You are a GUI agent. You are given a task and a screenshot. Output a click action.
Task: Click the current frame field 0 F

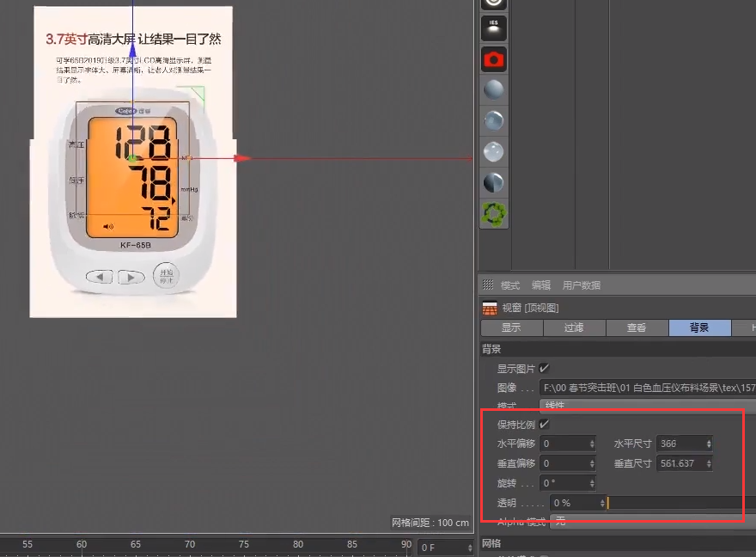[442, 548]
